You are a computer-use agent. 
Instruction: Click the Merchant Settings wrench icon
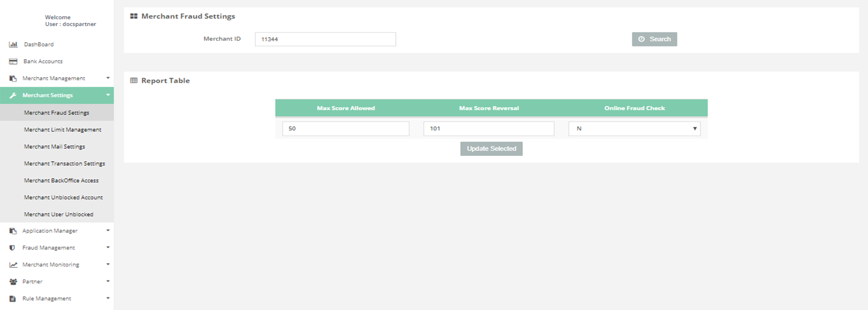pos(13,95)
